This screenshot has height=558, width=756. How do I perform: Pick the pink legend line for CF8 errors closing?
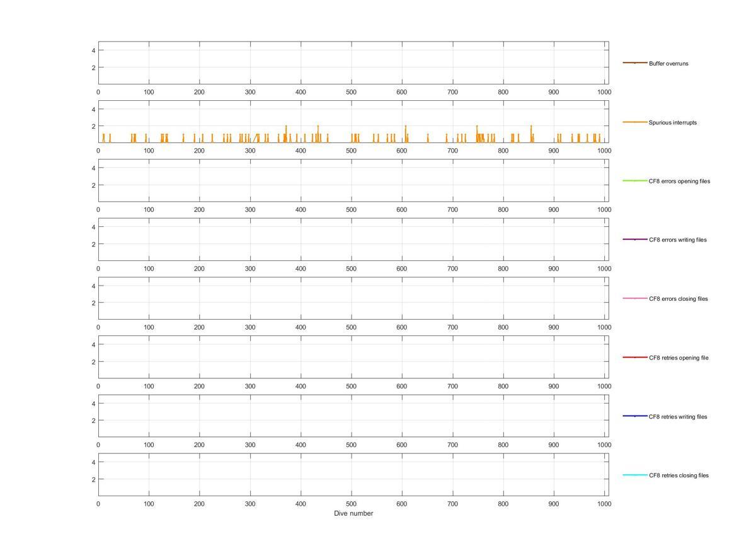click(x=635, y=298)
